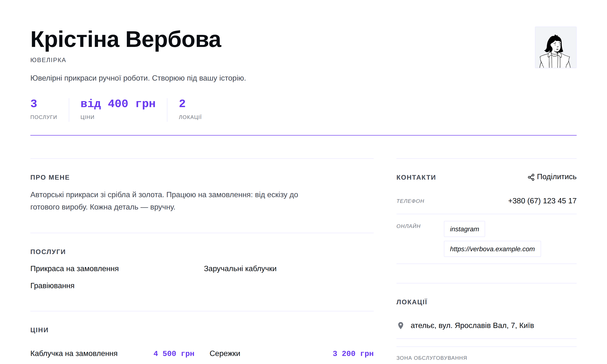Viewport: 607px width, 364px height.
Task: Click the paragraph starting Авторські прикраси зі срібла
Action: coord(164,201)
